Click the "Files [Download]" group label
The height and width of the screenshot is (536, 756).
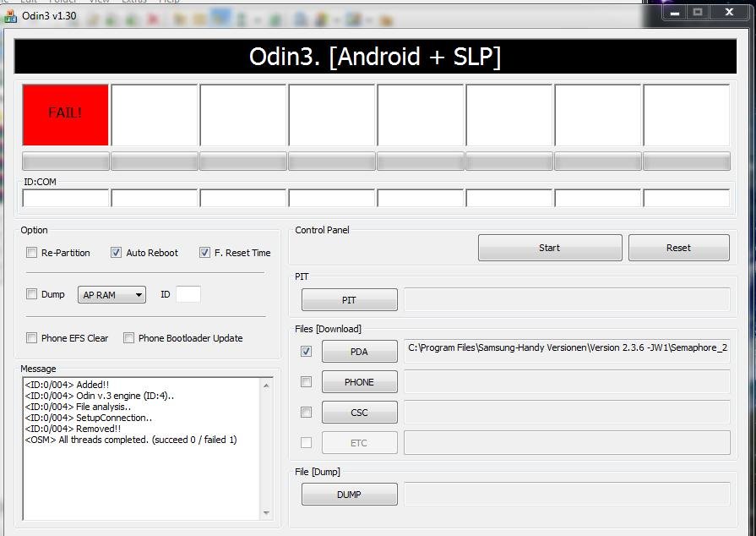(x=328, y=329)
